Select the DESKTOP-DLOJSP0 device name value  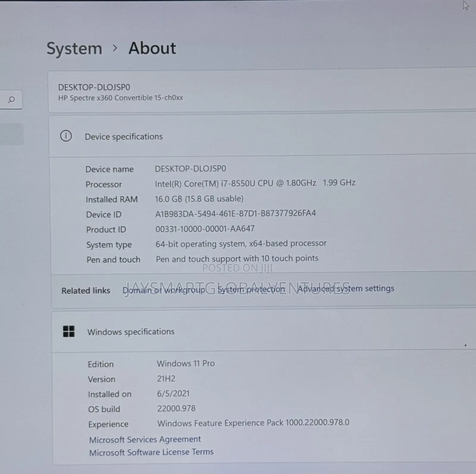(x=190, y=169)
